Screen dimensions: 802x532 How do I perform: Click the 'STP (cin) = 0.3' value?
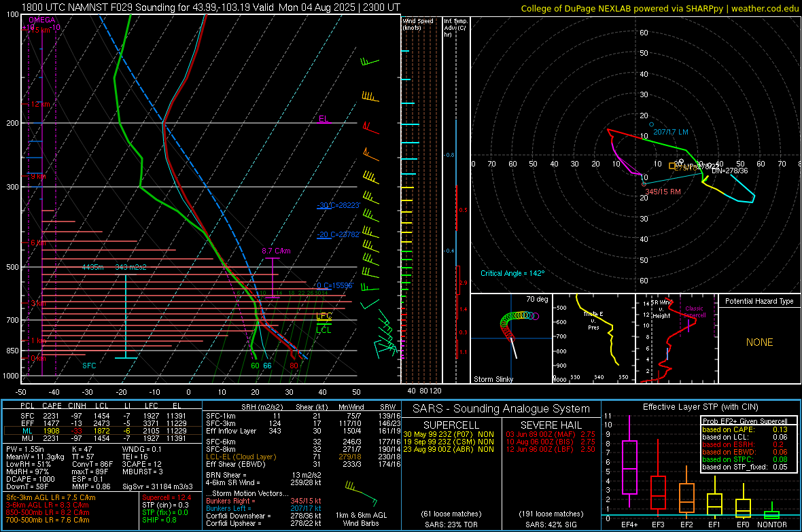tap(165, 505)
